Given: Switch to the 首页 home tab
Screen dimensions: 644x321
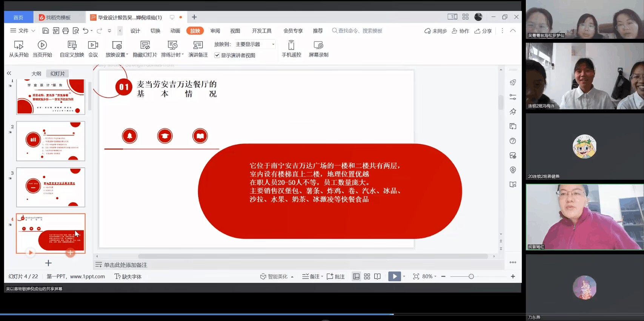Looking at the screenshot, I should pyautogui.click(x=18, y=17).
